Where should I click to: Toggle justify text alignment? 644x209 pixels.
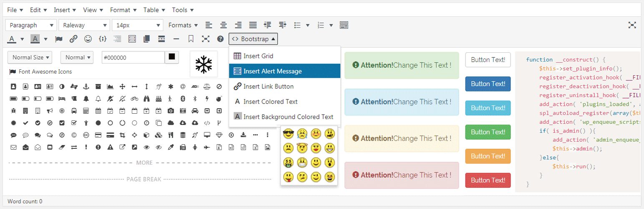(253, 25)
